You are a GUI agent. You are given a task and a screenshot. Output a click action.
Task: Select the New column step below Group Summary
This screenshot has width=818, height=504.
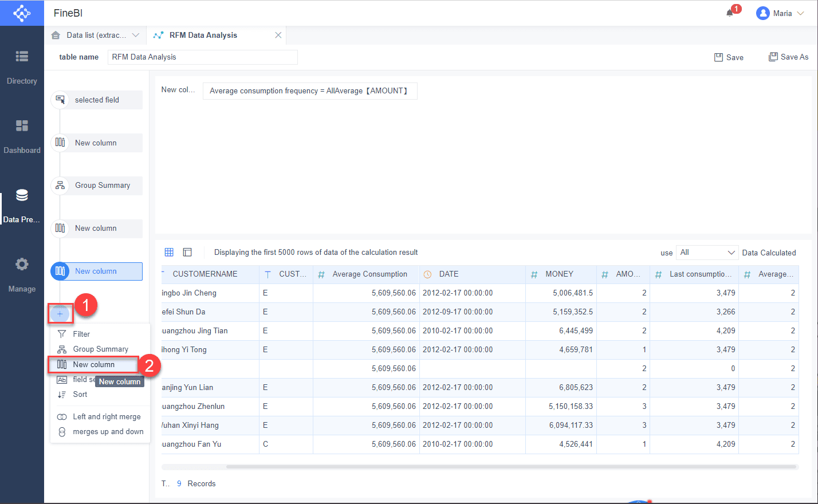(97, 228)
